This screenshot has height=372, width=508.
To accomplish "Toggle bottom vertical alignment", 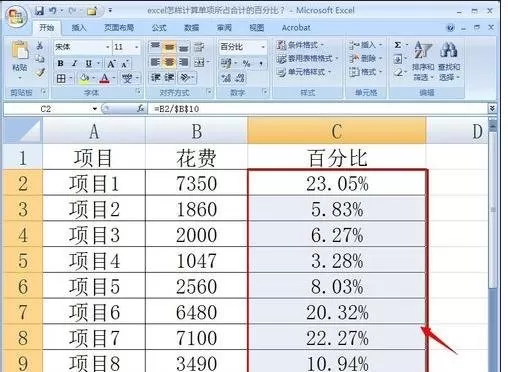I will (183, 47).
